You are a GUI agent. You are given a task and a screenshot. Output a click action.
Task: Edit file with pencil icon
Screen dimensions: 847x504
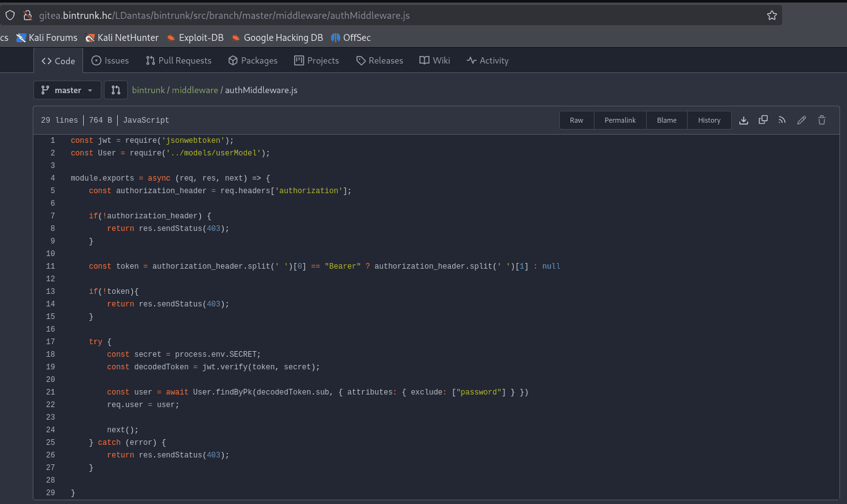[802, 120]
